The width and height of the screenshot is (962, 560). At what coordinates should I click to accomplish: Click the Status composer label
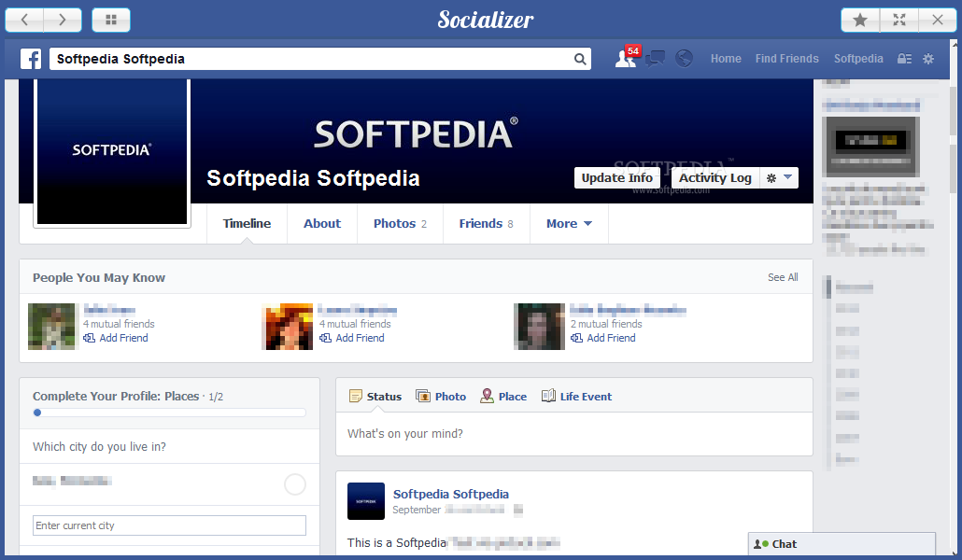[x=384, y=397]
